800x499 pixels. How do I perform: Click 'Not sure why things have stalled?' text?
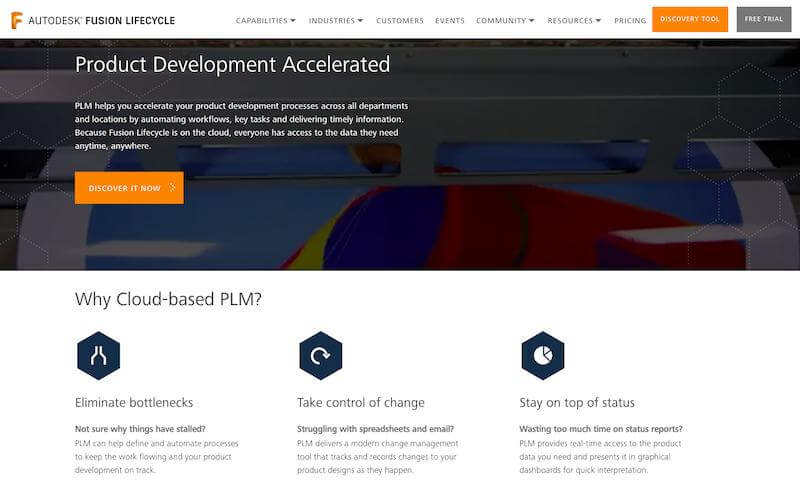point(140,429)
